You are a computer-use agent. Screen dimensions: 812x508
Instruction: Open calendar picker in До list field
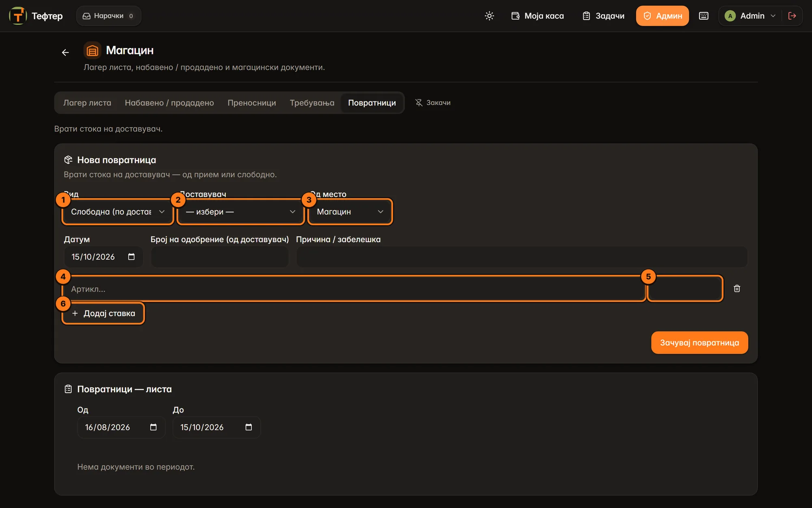tap(248, 428)
